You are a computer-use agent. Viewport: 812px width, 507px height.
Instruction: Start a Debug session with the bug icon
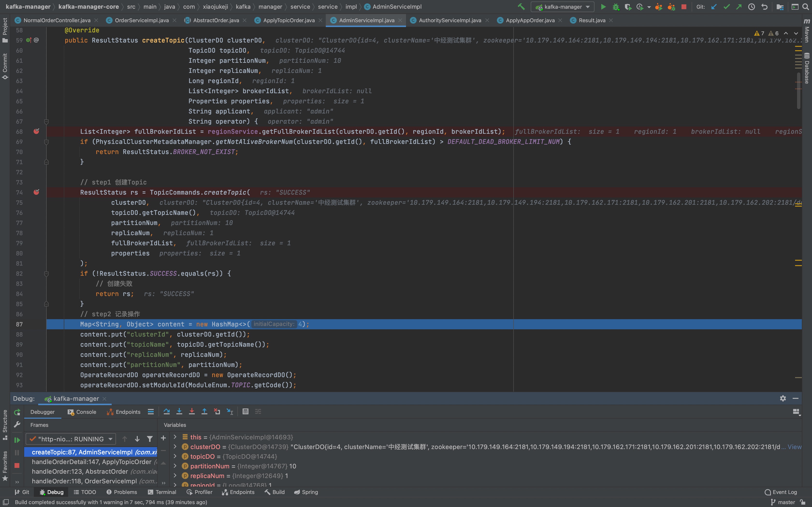point(616,7)
